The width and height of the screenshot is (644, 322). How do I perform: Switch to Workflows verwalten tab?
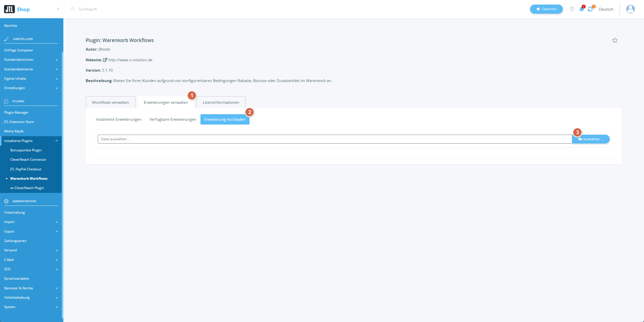pos(110,102)
